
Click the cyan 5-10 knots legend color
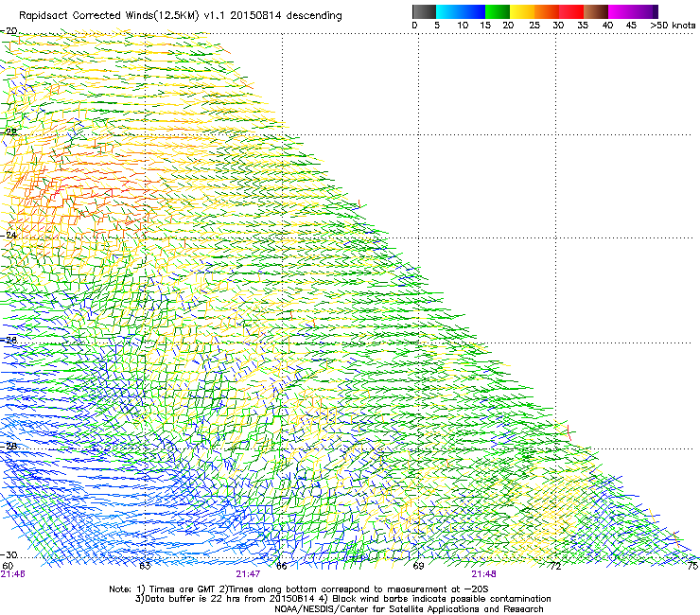[x=448, y=11]
